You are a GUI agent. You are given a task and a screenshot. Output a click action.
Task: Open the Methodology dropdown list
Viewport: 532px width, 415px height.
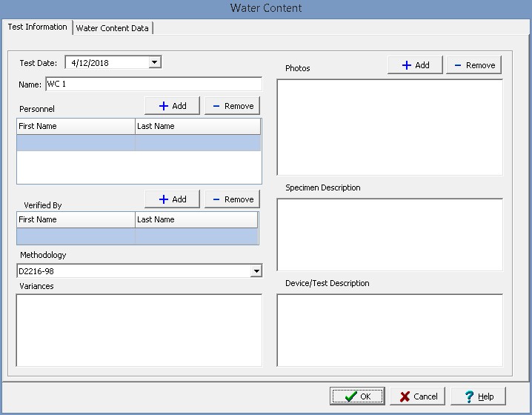pyautogui.click(x=256, y=271)
